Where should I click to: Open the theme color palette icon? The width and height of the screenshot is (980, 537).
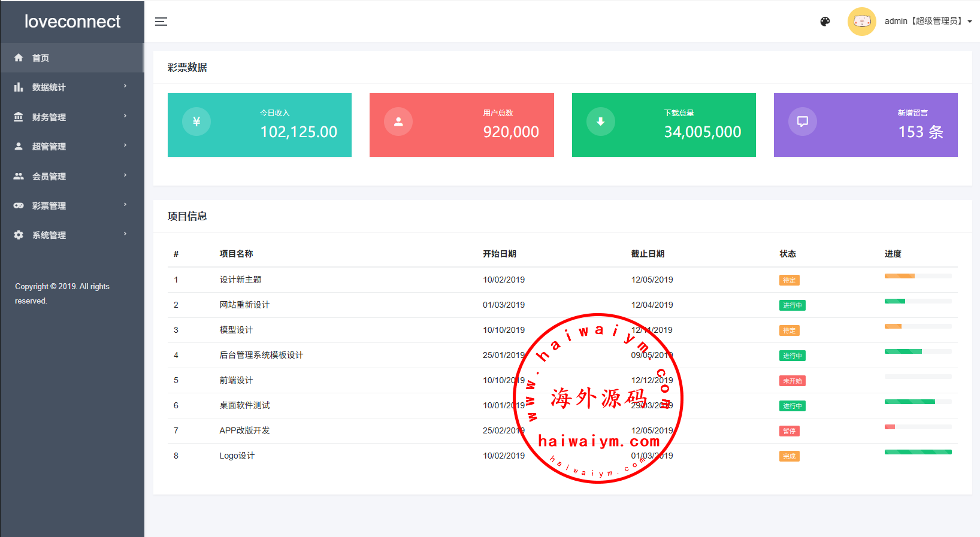point(825,22)
